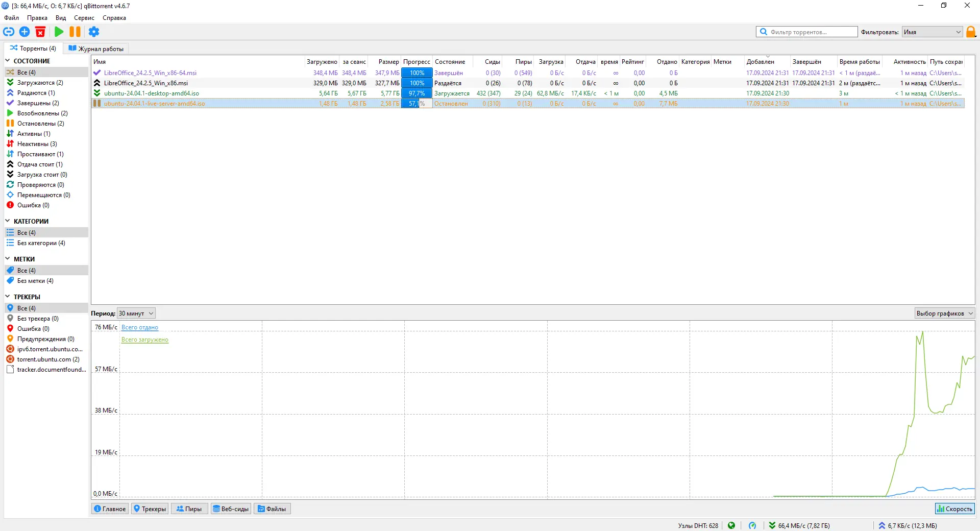Click the green connection status globe icon
This screenshot has height=531, width=980.
(731, 525)
